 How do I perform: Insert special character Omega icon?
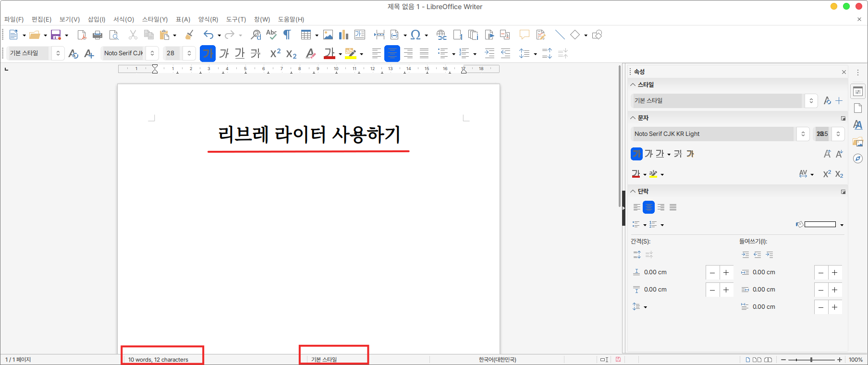pyautogui.click(x=416, y=35)
